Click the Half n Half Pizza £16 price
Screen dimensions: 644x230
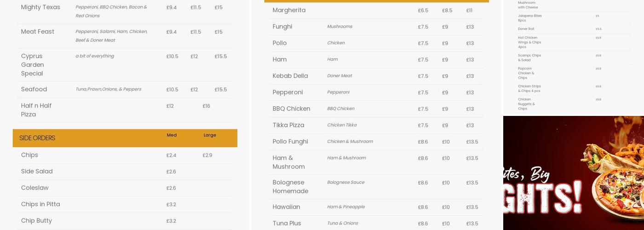click(x=206, y=106)
